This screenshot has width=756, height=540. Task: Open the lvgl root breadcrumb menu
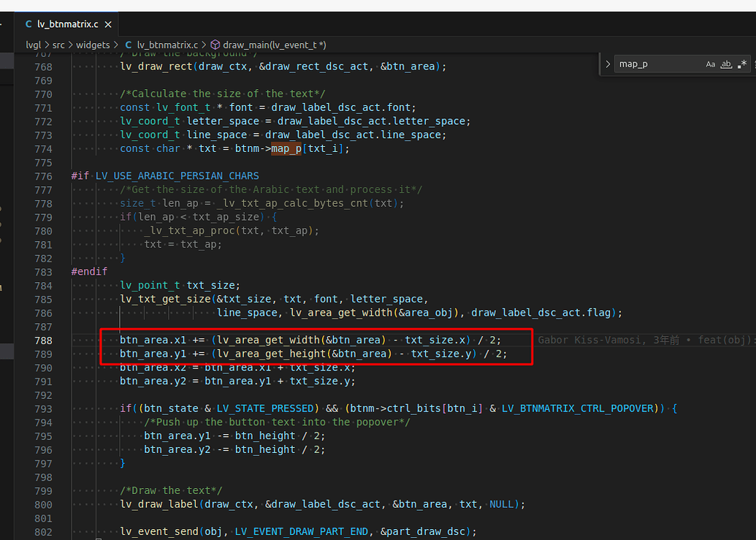33,45
